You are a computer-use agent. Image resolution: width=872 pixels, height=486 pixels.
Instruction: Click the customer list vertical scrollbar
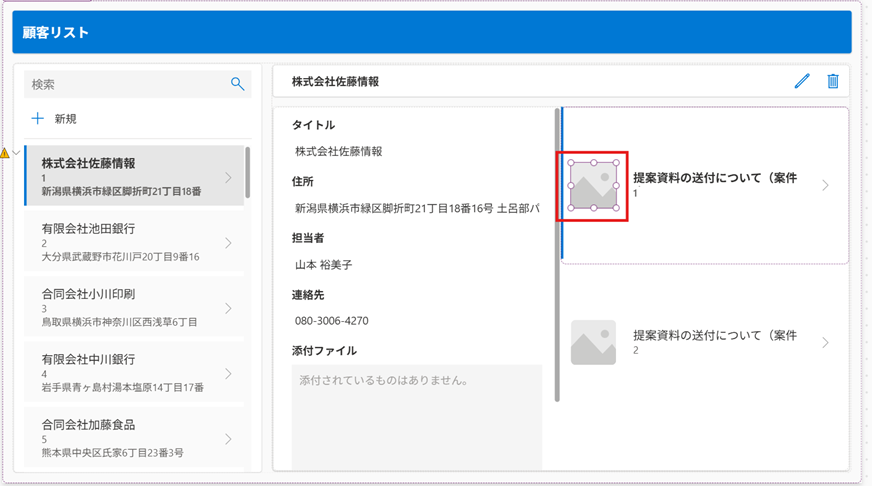[248, 173]
